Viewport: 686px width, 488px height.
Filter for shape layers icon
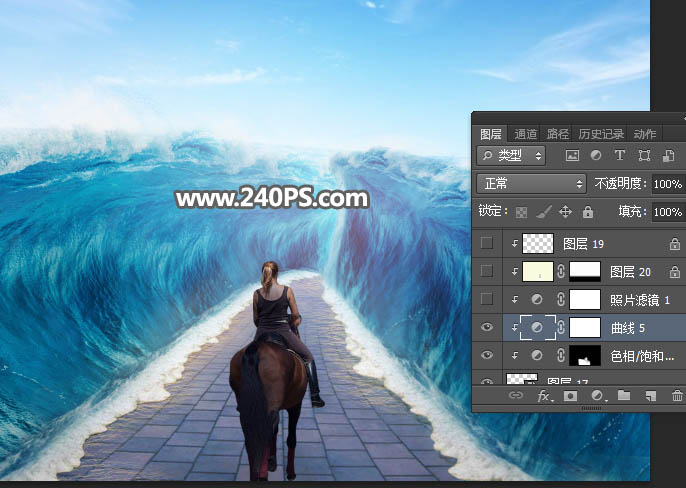click(644, 155)
